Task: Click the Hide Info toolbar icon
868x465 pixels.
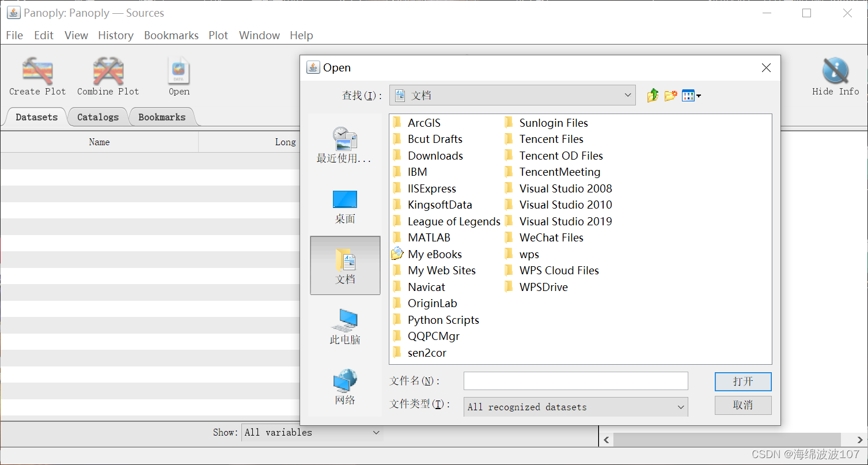Action: pos(835,76)
